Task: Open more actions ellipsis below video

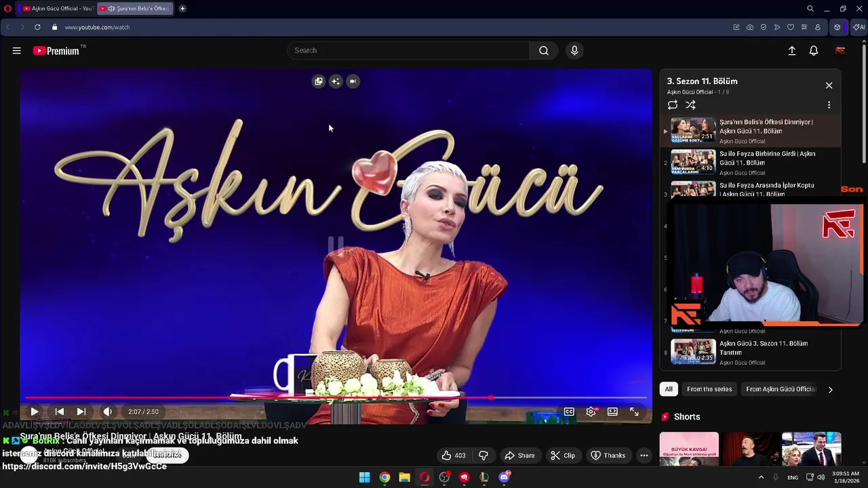Action: point(644,455)
